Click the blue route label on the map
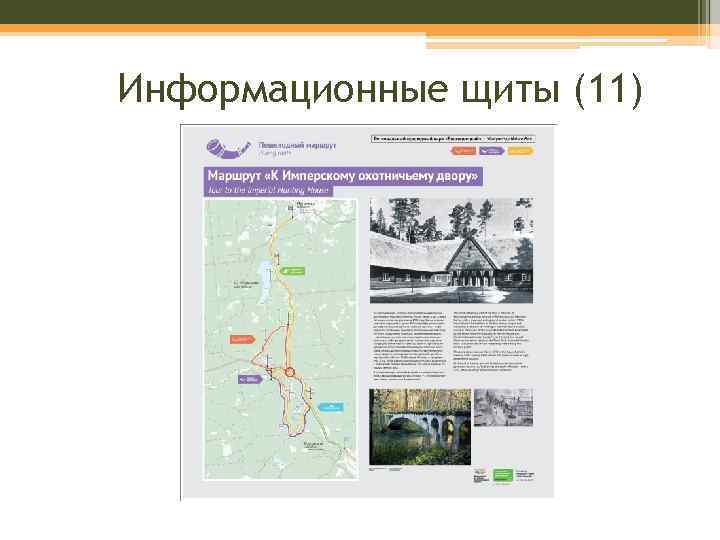720x540 pixels. [x=332, y=407]
